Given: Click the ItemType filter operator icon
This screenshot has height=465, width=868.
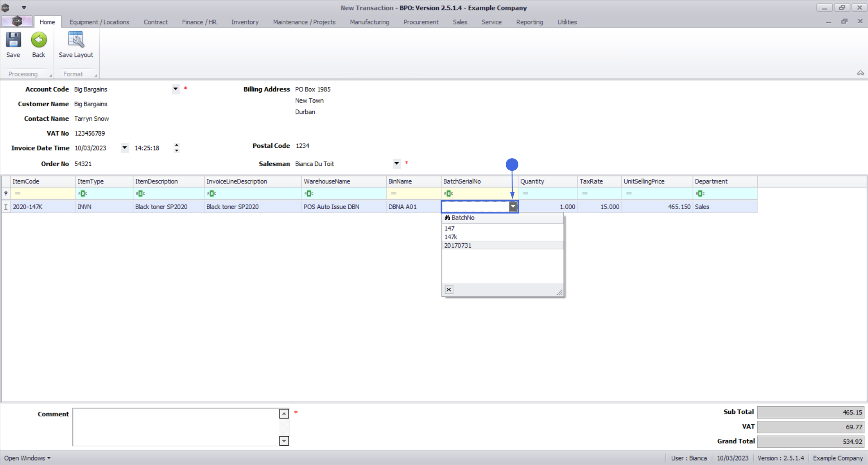Looking at the screenshot, I should (82, 193).
